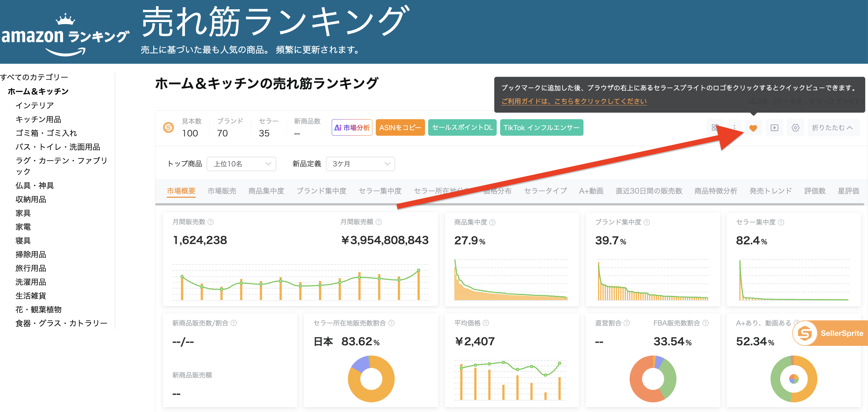Go to すべてのカテゴリー in sidebar
Screen dimensions: 868x412
point(34,77)
